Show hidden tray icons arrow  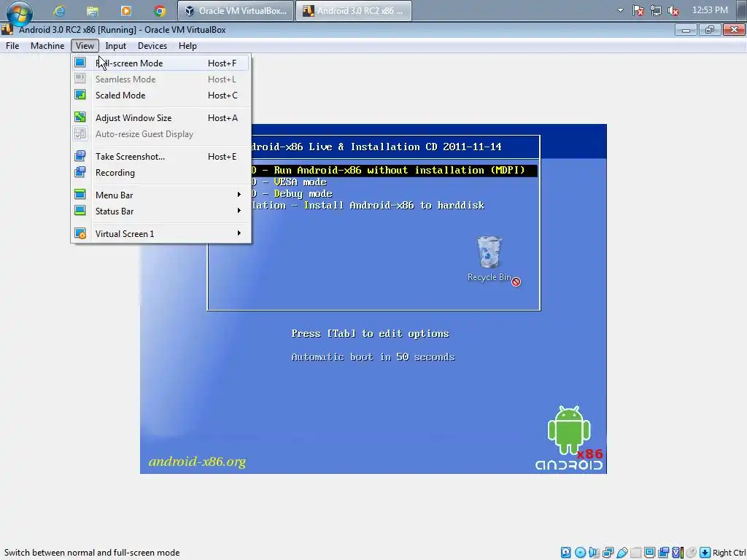(620, 10)
